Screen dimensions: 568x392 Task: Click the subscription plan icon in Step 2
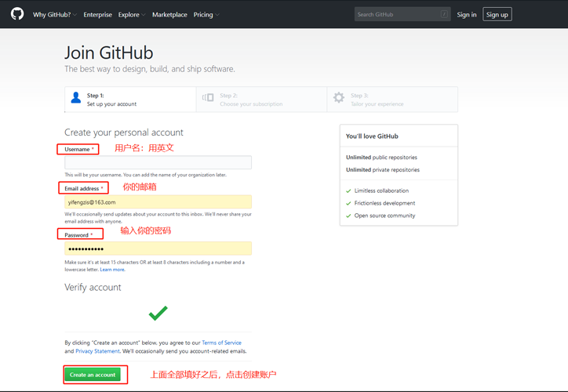coord(208,97)
